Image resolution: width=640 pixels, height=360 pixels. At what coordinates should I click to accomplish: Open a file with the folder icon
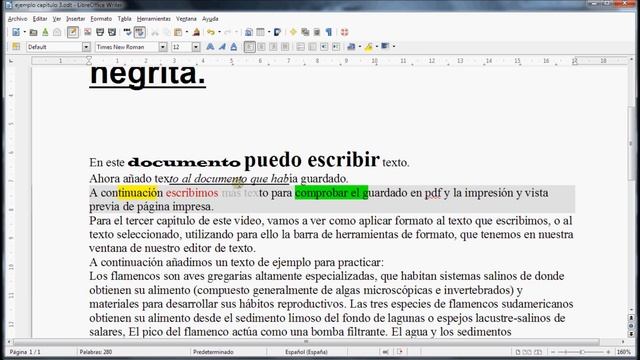tap(33, 32)
